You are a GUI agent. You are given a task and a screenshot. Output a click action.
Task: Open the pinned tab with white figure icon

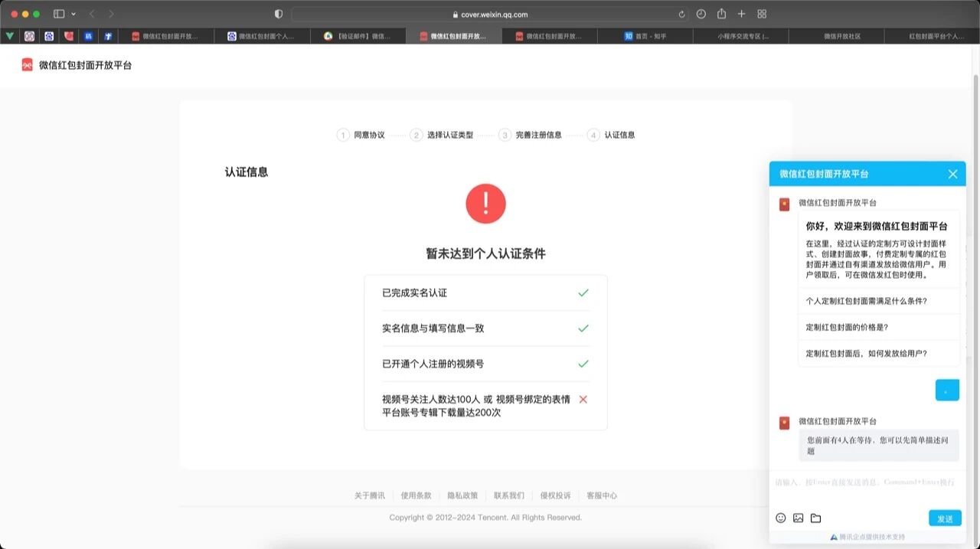point(109,36)
